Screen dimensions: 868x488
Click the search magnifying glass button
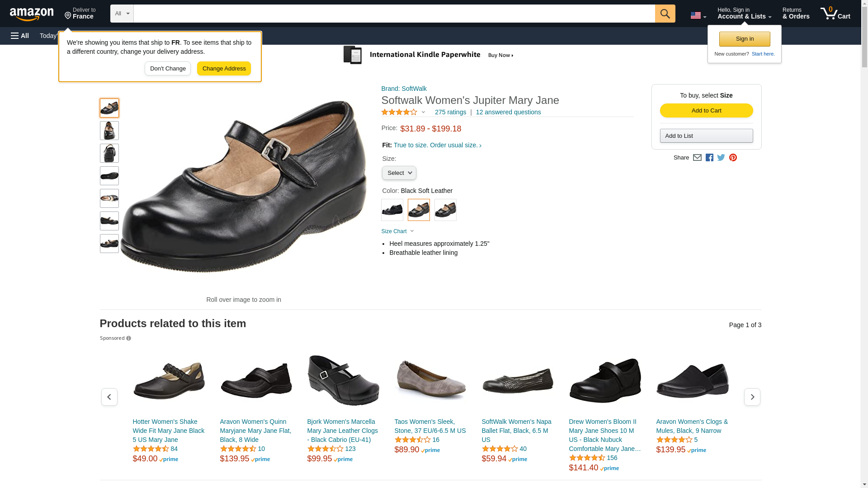665,14
